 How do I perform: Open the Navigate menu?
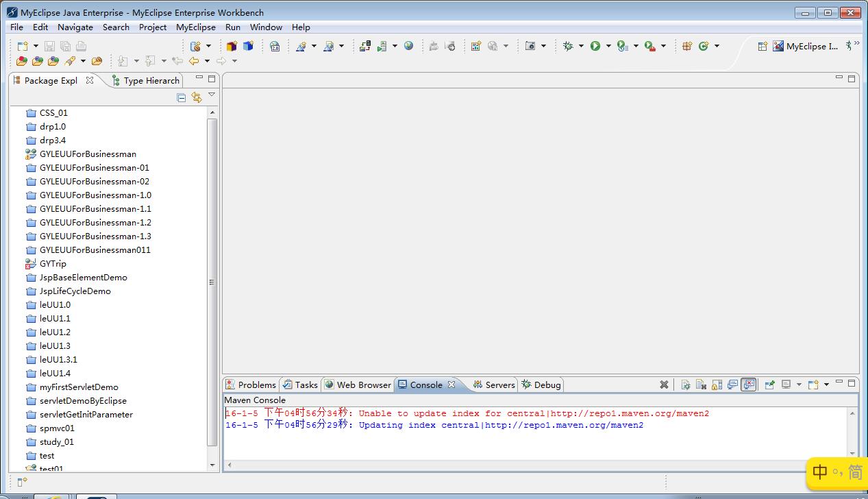click(75, 27)
